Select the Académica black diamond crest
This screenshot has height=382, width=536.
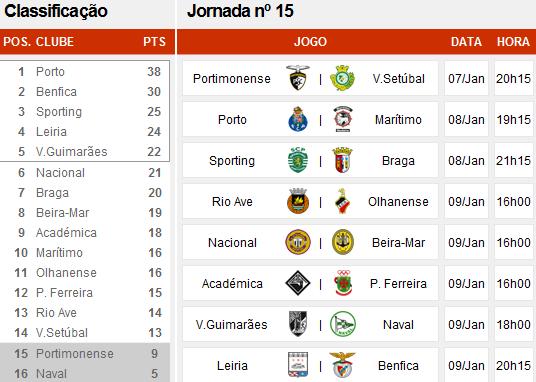298,283
